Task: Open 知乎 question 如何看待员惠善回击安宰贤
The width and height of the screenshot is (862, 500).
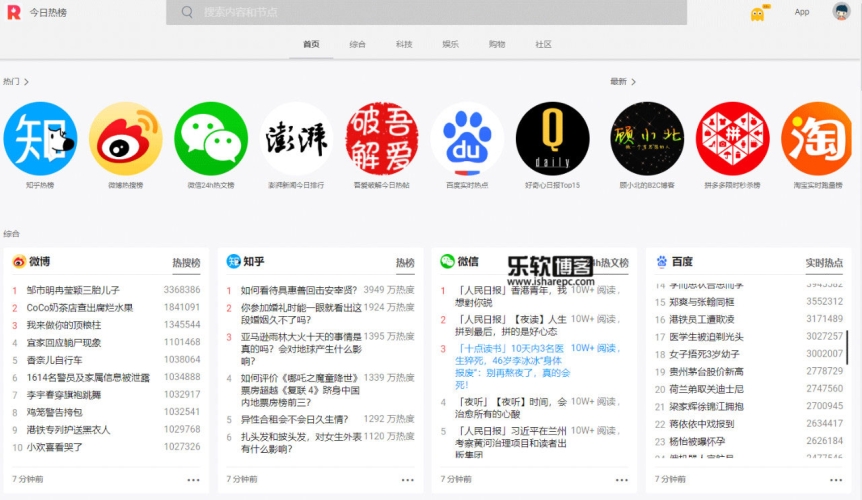Action: point(299,290)
